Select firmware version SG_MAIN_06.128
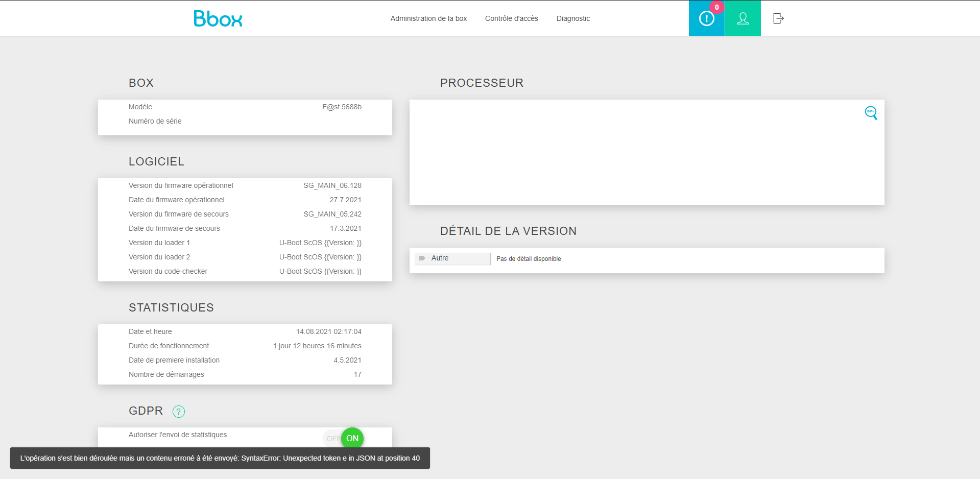 tap(332, 185)
